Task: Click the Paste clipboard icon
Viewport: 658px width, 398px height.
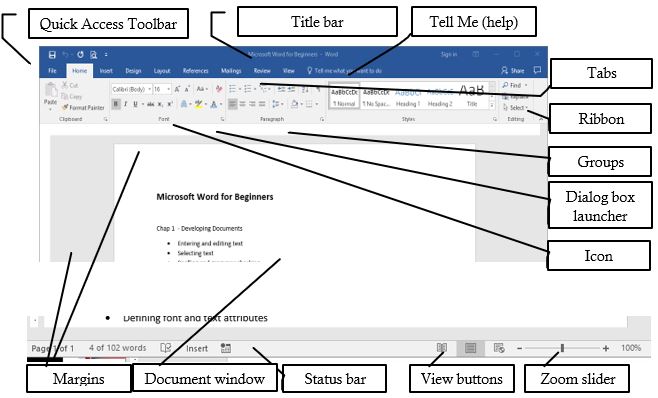Action: (x=51, y=90)
